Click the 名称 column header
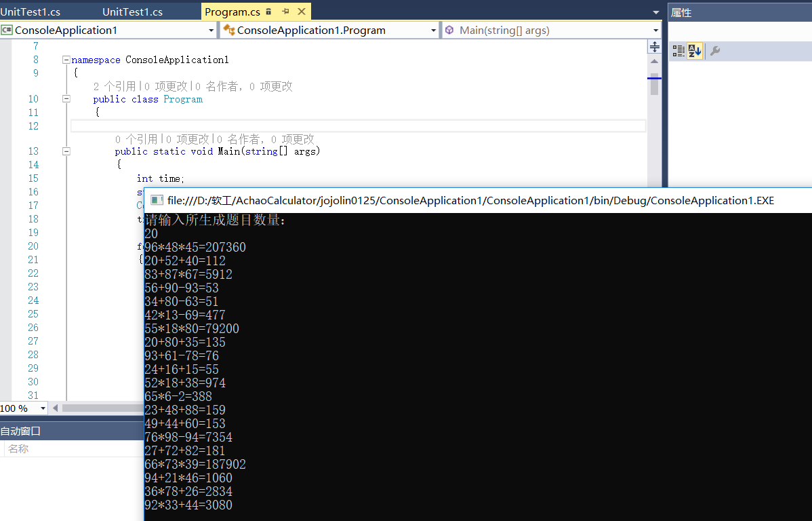 (19, 449)
